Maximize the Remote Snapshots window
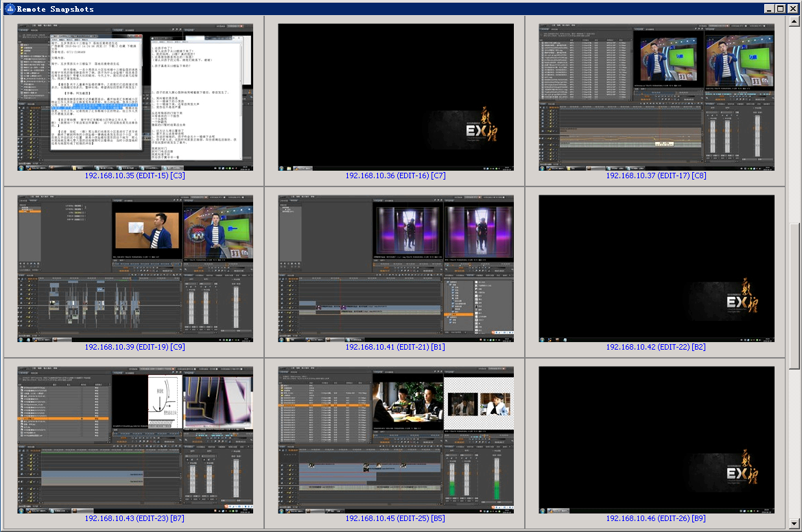802x532 pixels. coord(780,9)
